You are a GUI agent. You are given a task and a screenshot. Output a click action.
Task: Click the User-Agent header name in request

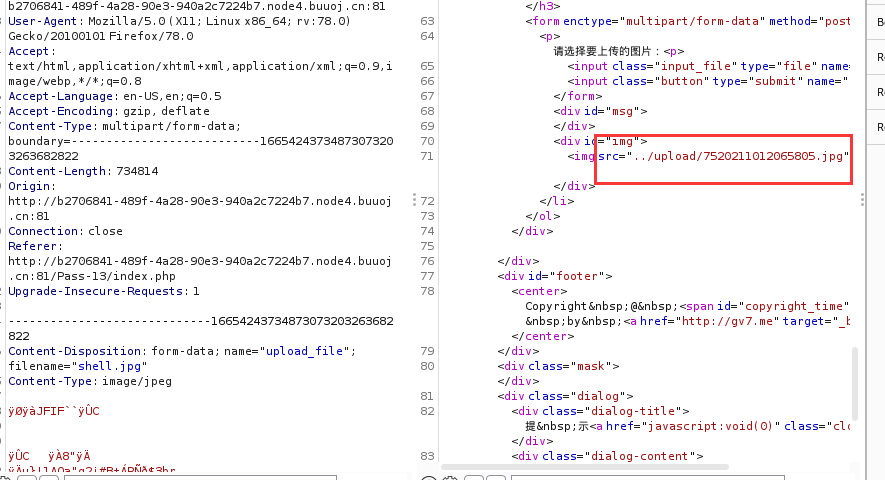[42, 21]
